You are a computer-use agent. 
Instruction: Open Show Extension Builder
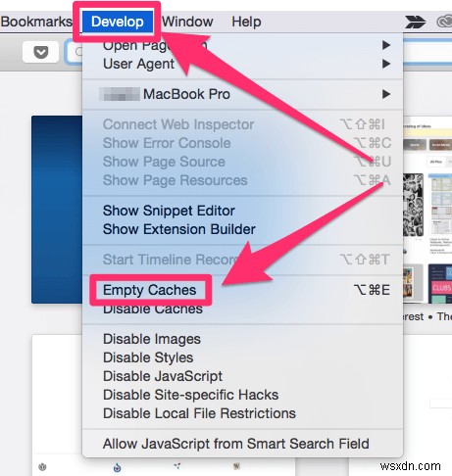point(242,229)
